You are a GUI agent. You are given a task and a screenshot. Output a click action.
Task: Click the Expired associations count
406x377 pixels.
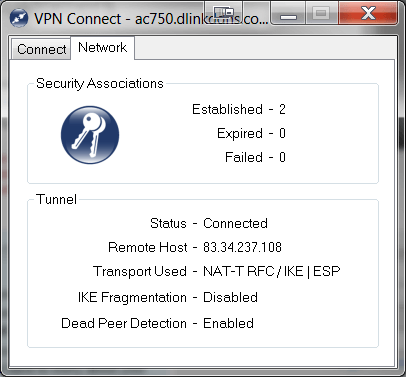point(282,133)
